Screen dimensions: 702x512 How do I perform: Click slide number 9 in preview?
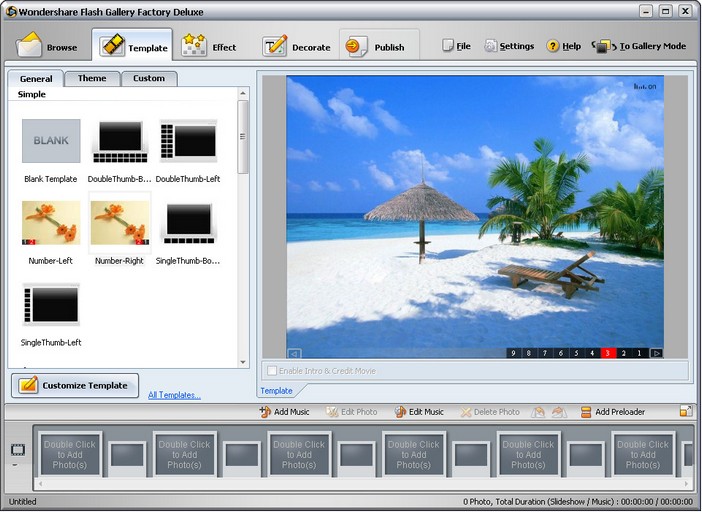pos(514,353)
